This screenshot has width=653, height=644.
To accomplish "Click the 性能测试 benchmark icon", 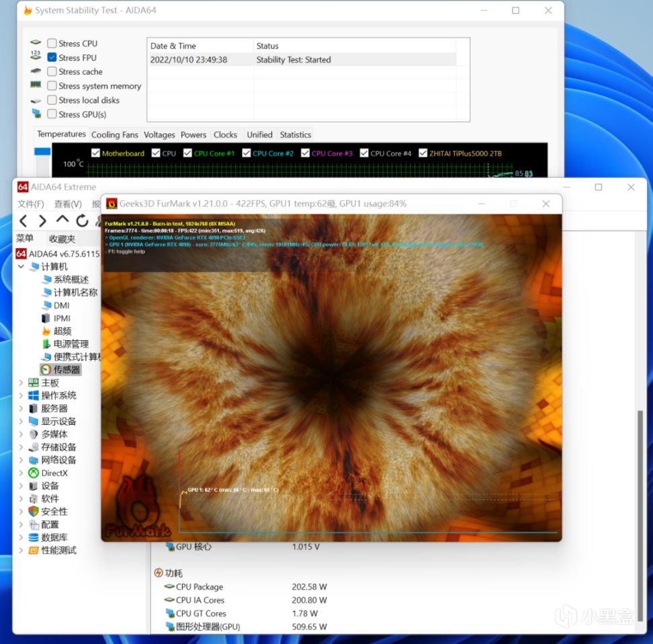I will click(34, 551).
